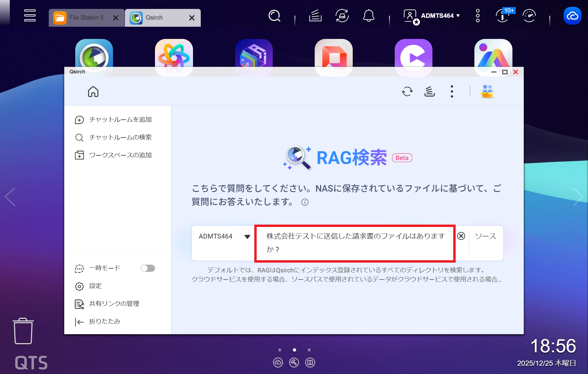Click the colorful apps box icon
This screenshot has width=588, height=374.
tap(487, 91)
